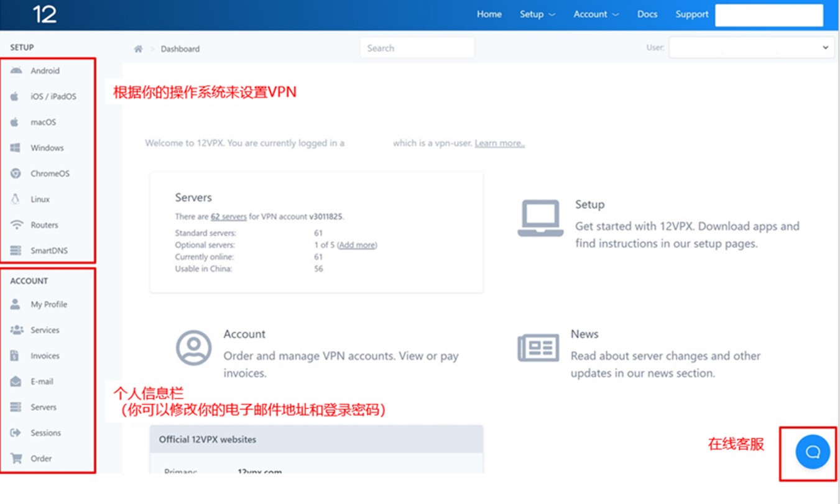Open the Account dropdown in top navigation

pyautogui.click(x=596, y=14)
